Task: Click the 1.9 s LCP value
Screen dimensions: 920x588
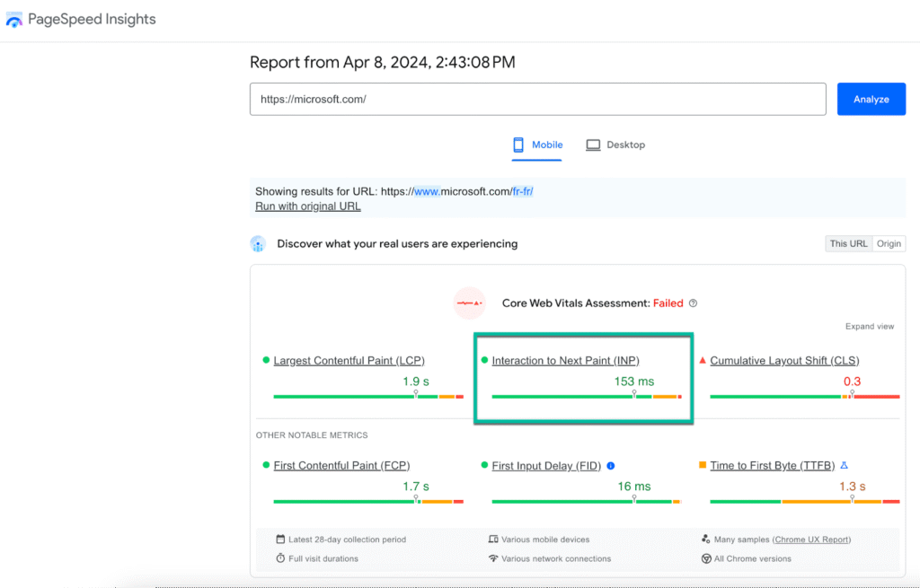Action: pos(416,381)
